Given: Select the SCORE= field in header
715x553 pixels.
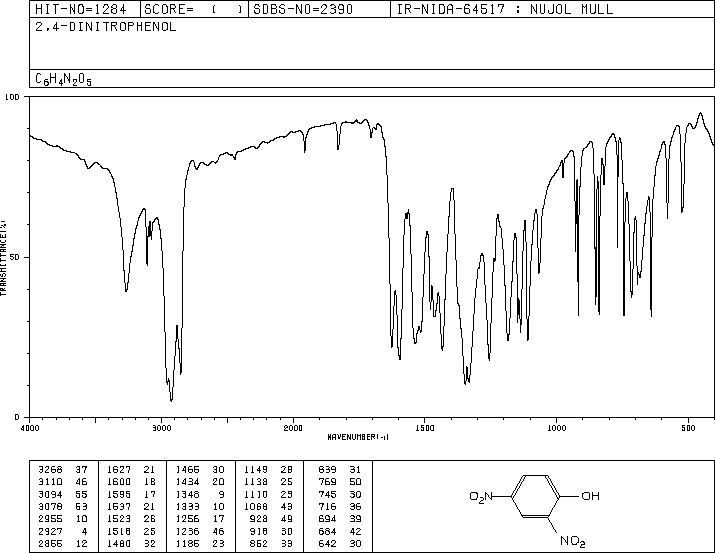Looking at the screenshot, I should tap(193, 9).
